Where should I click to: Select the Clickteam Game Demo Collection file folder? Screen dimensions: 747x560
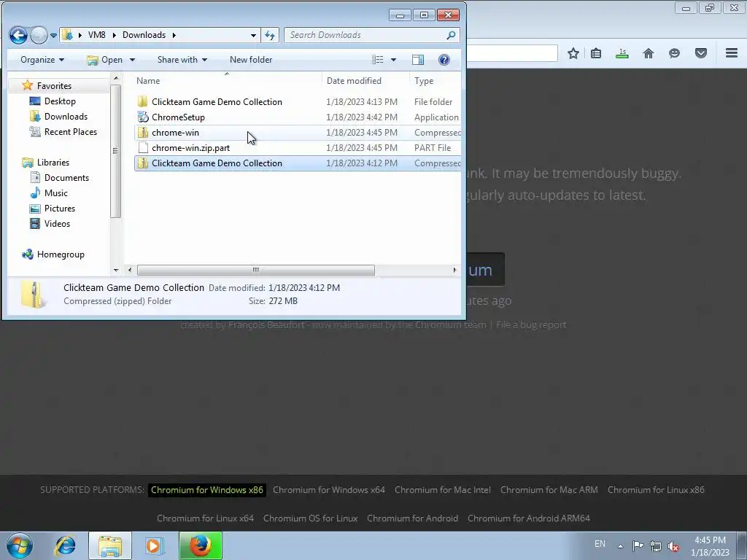tap(217, 101)
